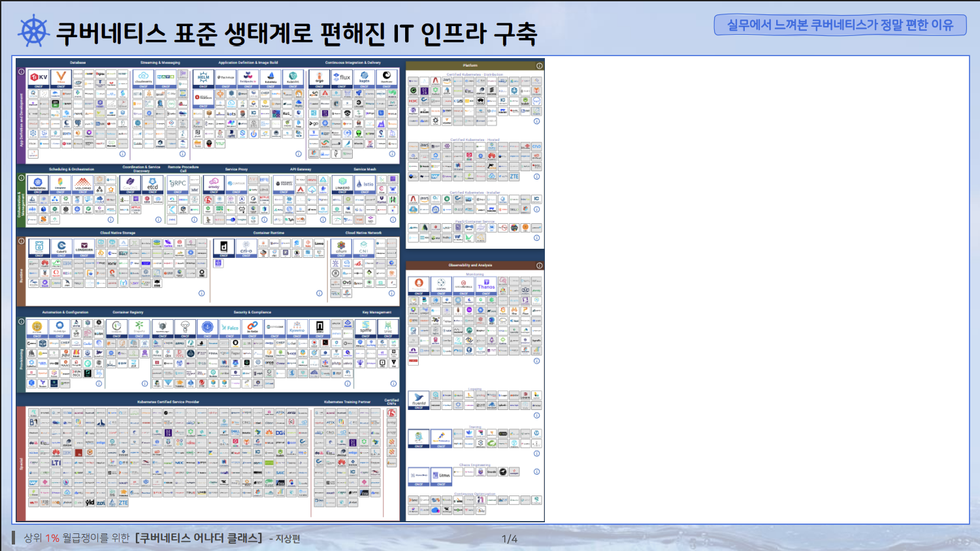Click the Keptn project card
The height and width of the screenshot is (551, 980).
pyautogui.click(x=365, y=78)
